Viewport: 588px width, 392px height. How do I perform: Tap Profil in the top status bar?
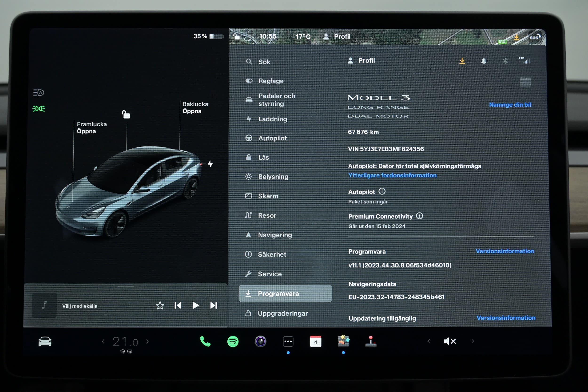(337, 36)
